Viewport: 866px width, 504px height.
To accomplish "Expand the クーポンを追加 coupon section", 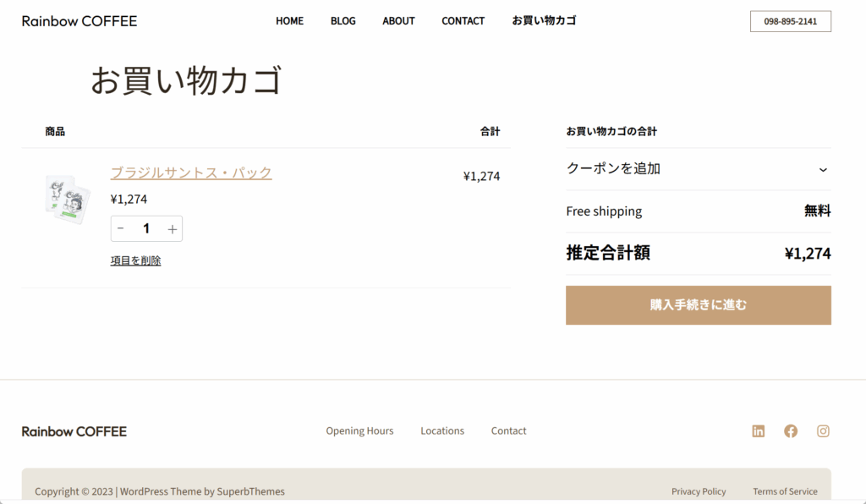I will 698,169.
